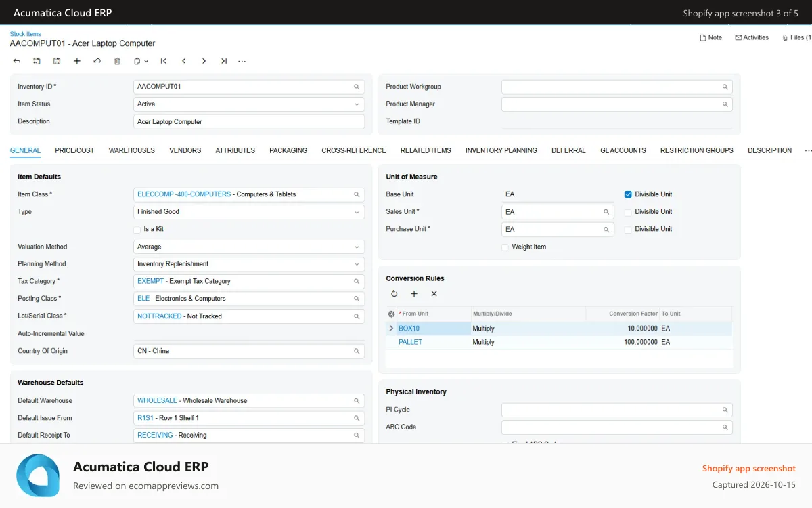Click the Delete trash icon
The width and height of the screenshot is (812, 508).
(x=117, y=61)
